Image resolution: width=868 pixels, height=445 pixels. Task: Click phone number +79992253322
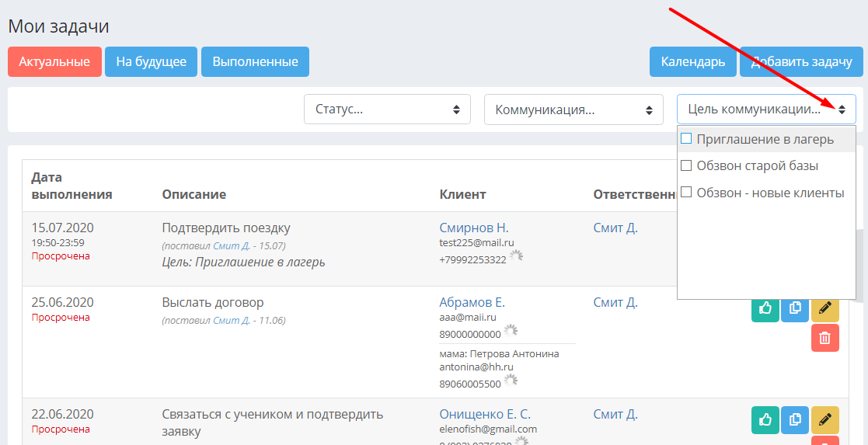(472, 259)
